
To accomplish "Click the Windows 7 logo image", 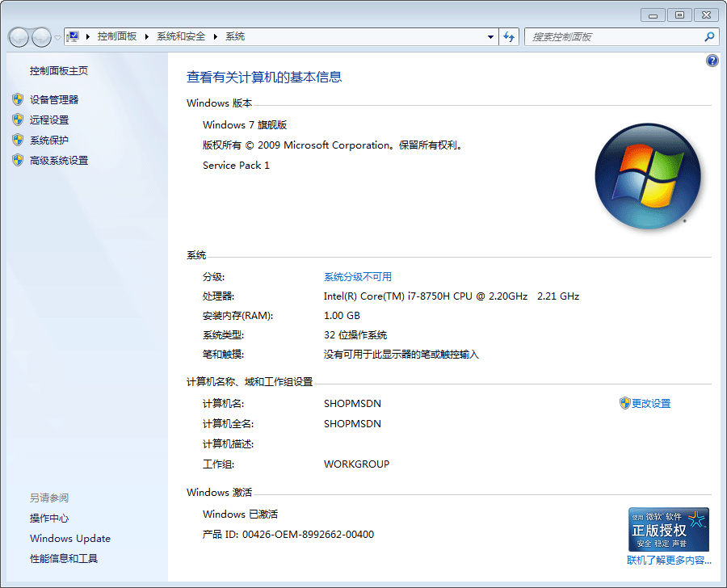I will point(648,176).
